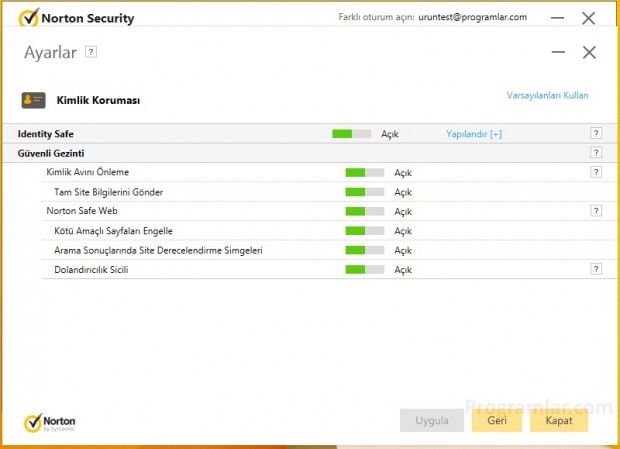Screen dimensions: 620x449
Task: Click the Dolandırıcılık Sicili label
Action: [x=91, y=270]
